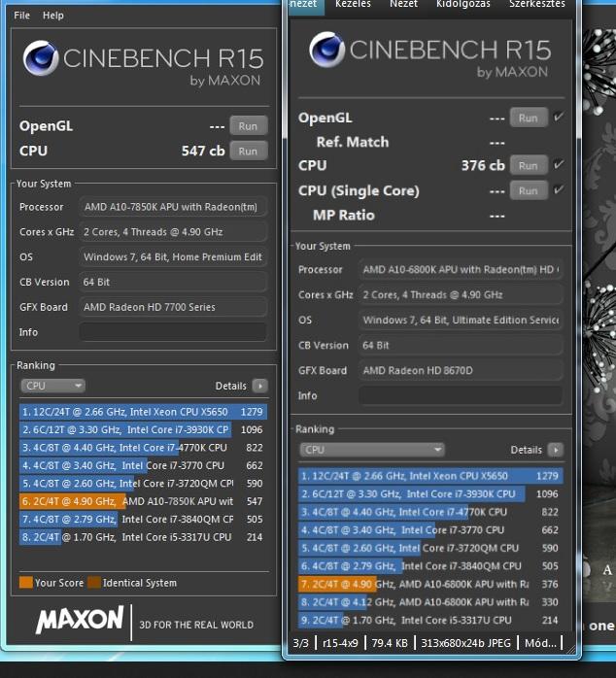Open the File menu in left Cinebench window
The image size is (616, 678).
pyautogui.click(x=21, y=16)
